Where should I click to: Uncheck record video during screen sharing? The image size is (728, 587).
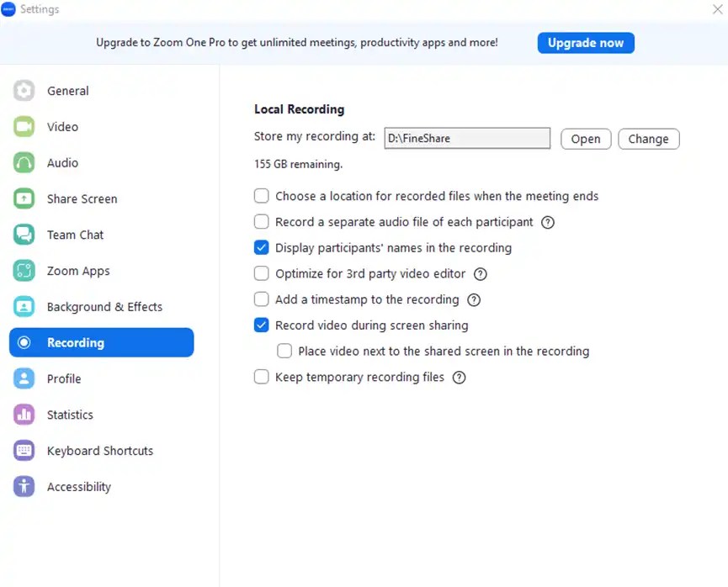tap(262, 325)
